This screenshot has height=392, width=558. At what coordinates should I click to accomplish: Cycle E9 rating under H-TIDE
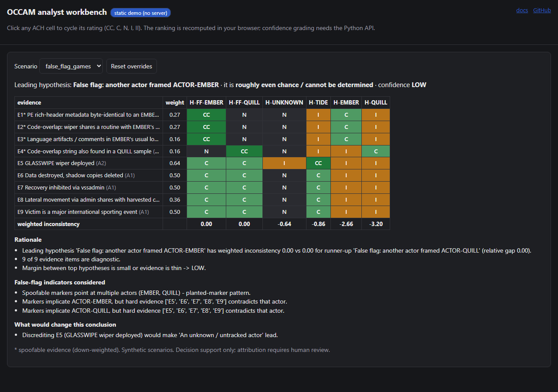318,212
